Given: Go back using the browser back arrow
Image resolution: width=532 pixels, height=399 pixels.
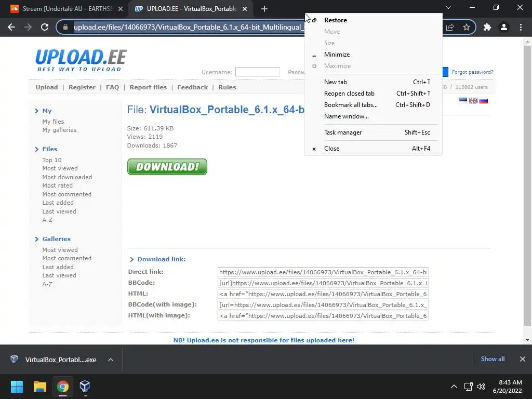Looking at the screenshot, I should pyautogui.click(x=11, y=27).
